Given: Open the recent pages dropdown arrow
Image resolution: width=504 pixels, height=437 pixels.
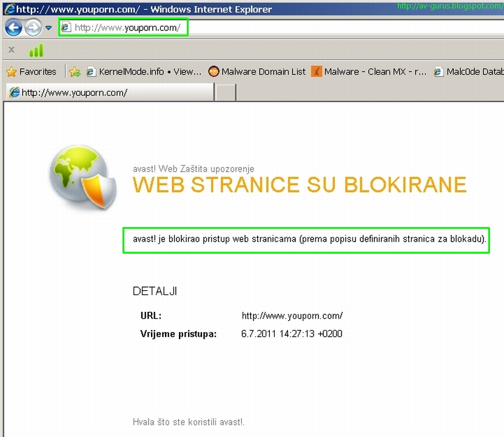Looking at the screenshot, I should pos(49,28).
